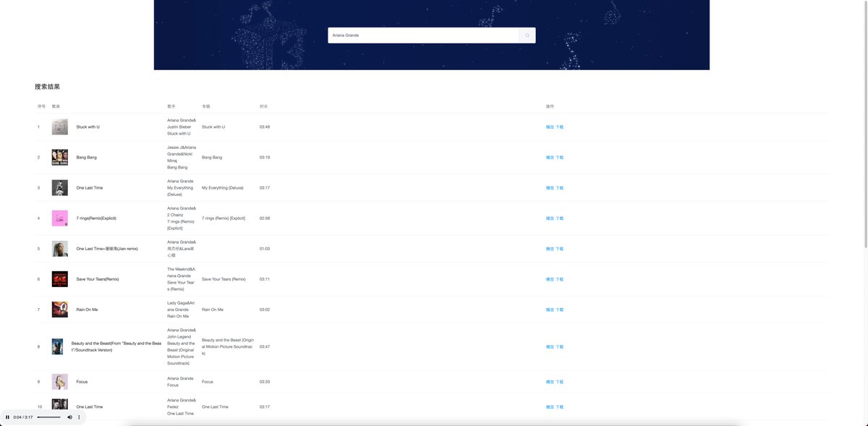
Task: Open Beauty and the Beast cover
Action: point(57,346)
